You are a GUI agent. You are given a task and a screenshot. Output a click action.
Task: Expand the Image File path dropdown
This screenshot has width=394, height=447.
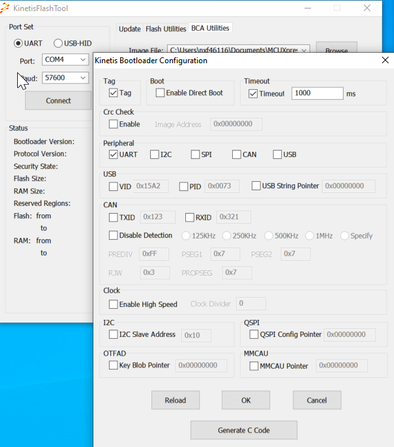coord(304,50)
